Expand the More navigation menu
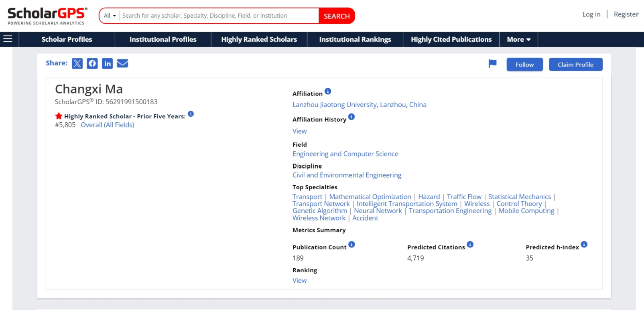 (x=518, y=39)
